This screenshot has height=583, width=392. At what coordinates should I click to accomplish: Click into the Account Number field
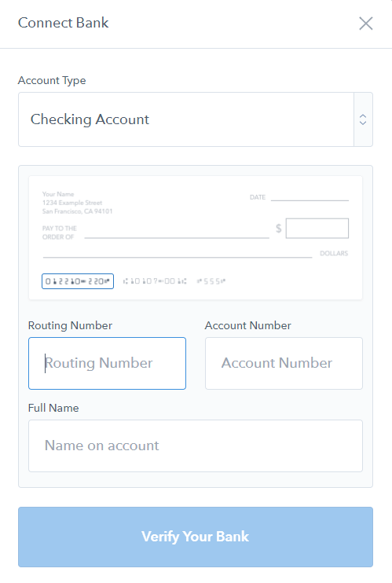284,363
